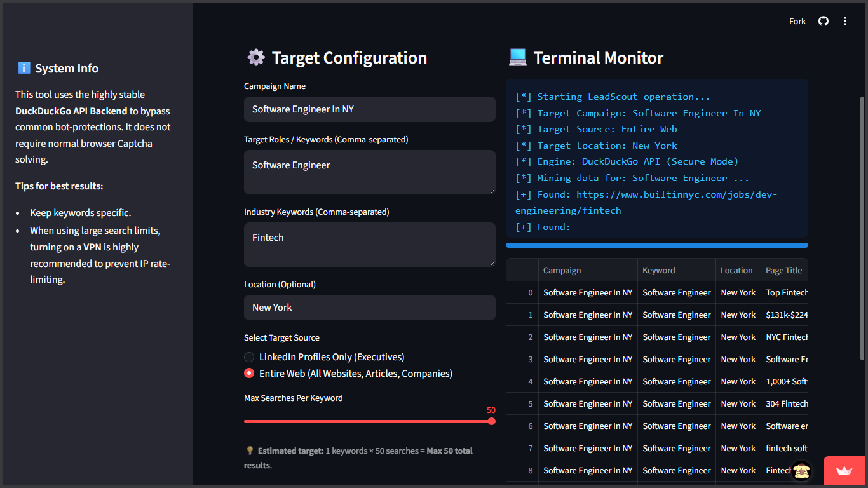
Task: Click the "1,000+ Soft" page title cell
Action: click(x=785, y=381)
